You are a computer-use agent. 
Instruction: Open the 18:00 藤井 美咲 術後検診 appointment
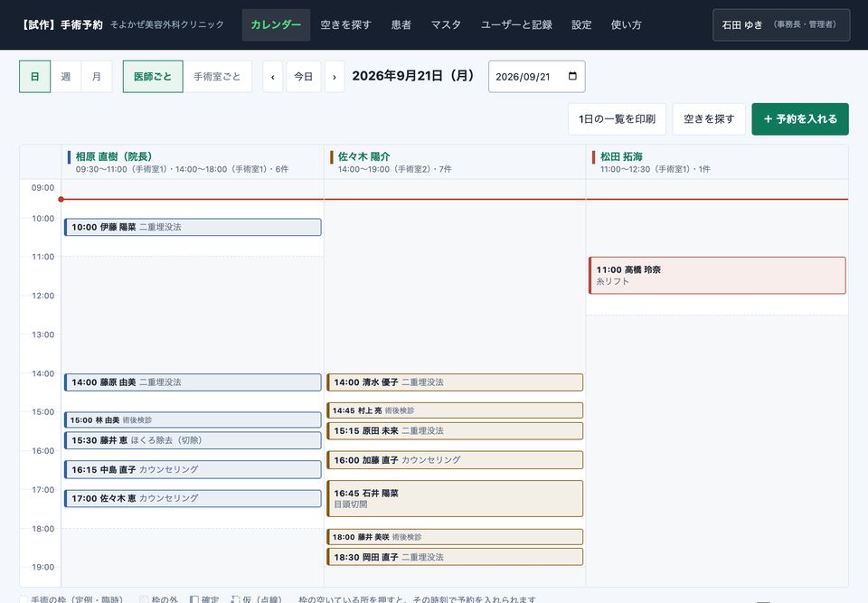455,537
